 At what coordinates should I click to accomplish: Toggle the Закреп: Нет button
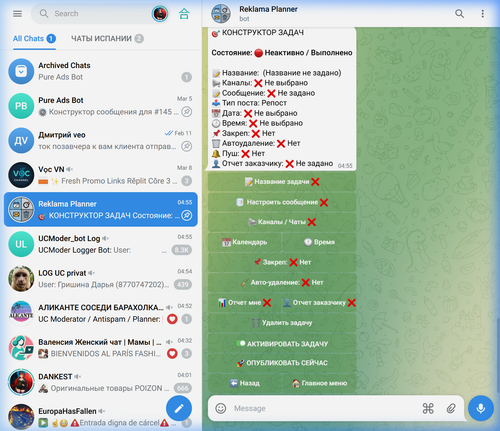coord(282,263)
